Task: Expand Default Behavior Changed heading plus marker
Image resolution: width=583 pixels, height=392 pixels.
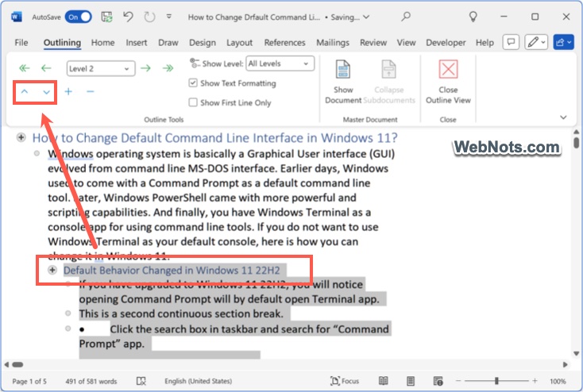Action: [52, 270]
